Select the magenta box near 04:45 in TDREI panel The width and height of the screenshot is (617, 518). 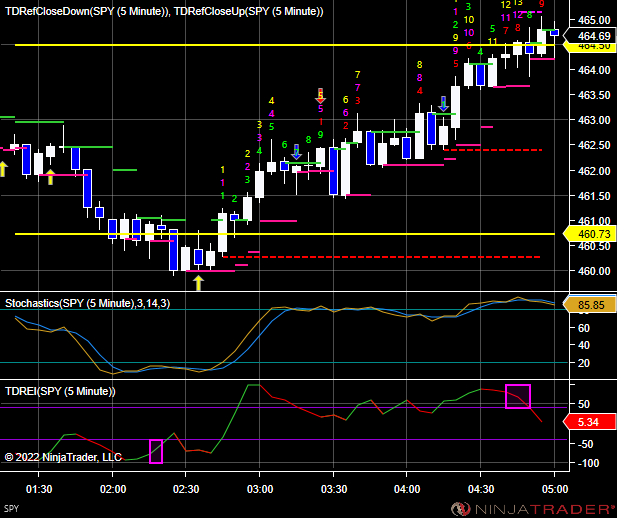[518, 396]
